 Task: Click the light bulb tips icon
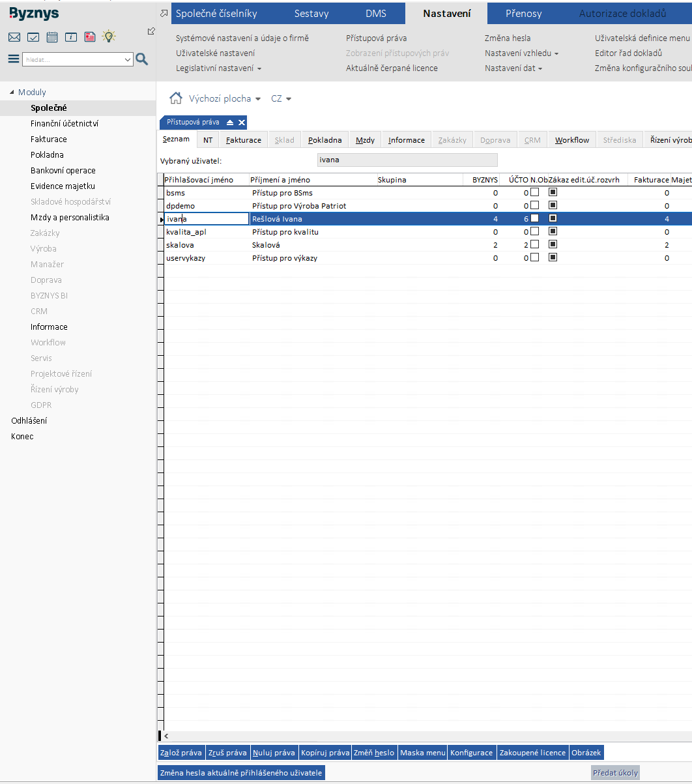pyautogui.click(x=109, y=37)
